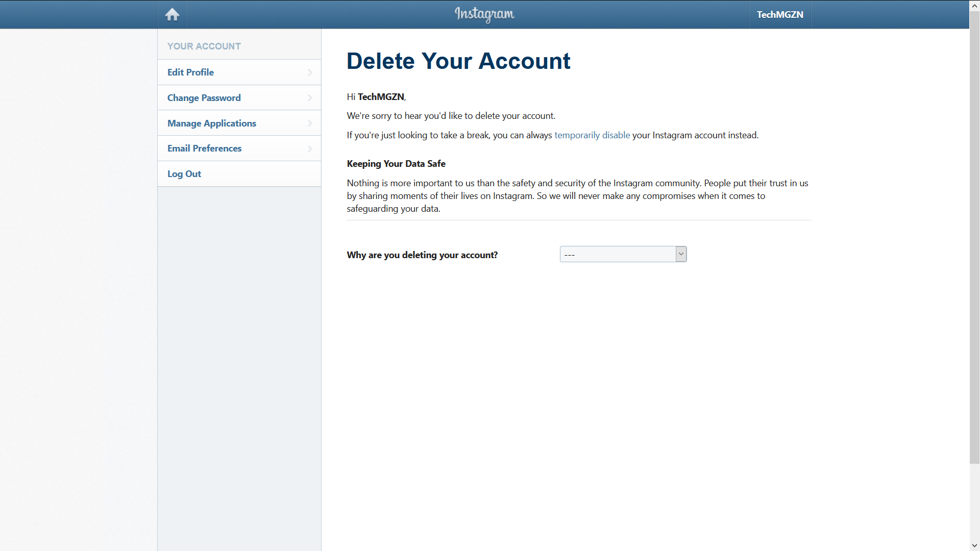The width and height of the screenshot is (980, 551).
Task: Open the deletion reason dropdown
Action: [x=623, y=254]
